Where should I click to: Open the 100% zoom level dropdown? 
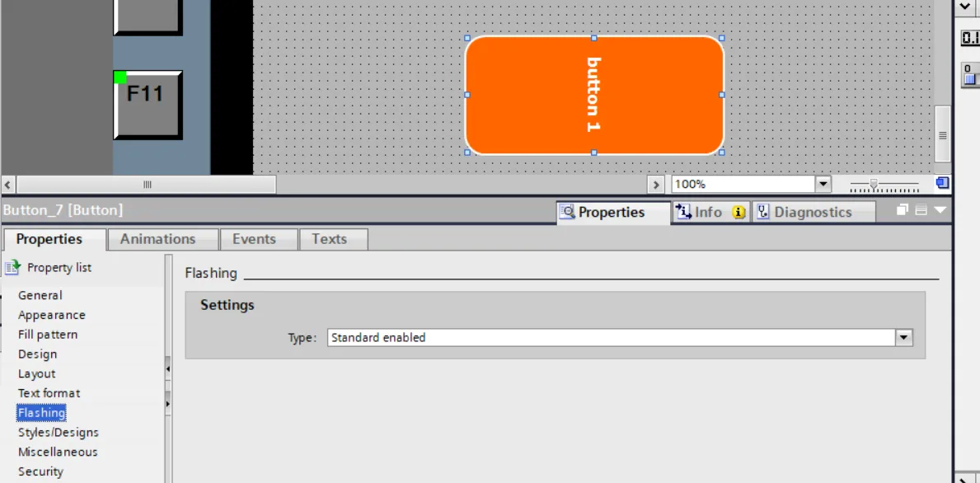point(823,184)
